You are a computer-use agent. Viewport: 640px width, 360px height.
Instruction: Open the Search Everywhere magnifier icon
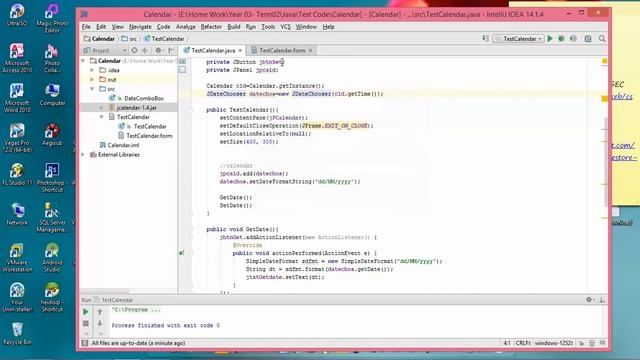point(602,38)
